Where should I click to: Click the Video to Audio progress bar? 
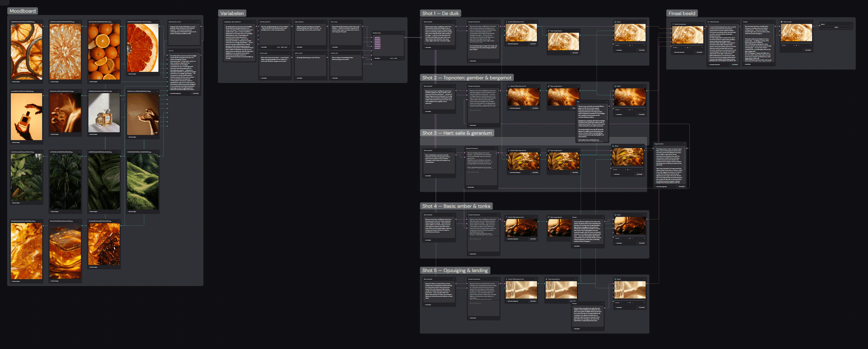[x=796, y=43]
